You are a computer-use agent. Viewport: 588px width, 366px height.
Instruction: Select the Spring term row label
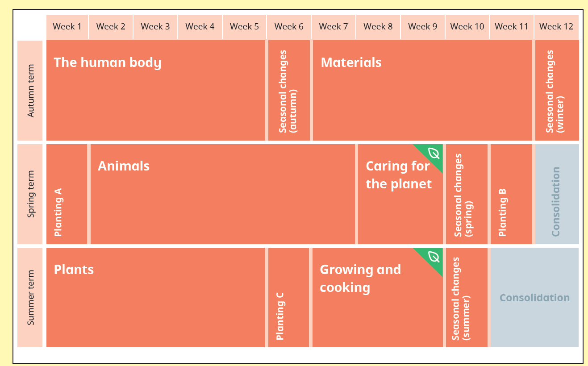30,194
